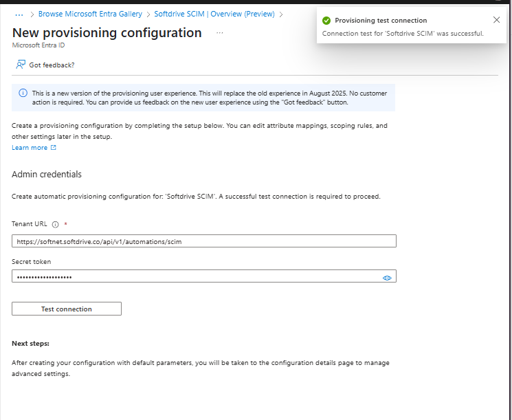512x420 pixels.
Task: Click the 'New provisioning configuration' title
Action: 107,33
